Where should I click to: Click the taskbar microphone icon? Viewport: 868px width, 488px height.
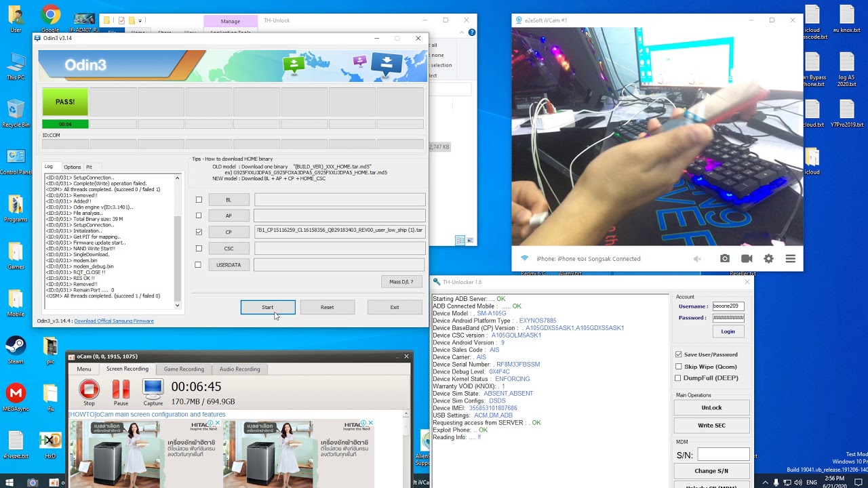[776, 483]
